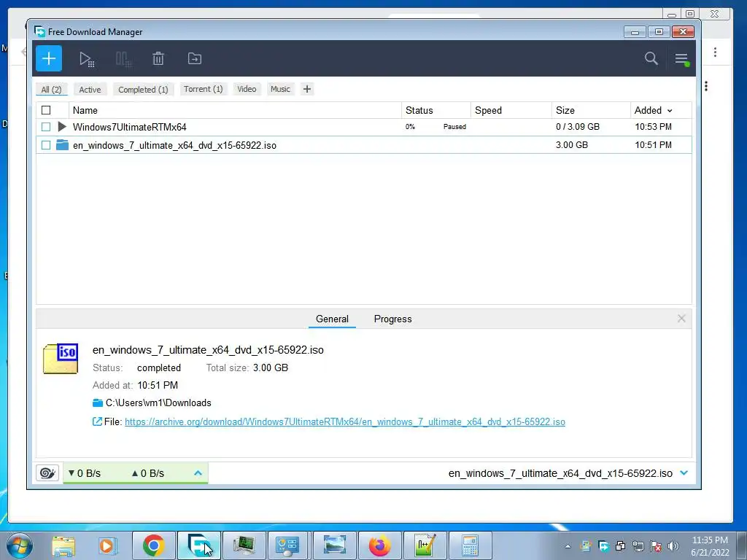The height and width of the screenshot is (560, 747).
Task: Select the Video filter tab
Action: [247, 89]
